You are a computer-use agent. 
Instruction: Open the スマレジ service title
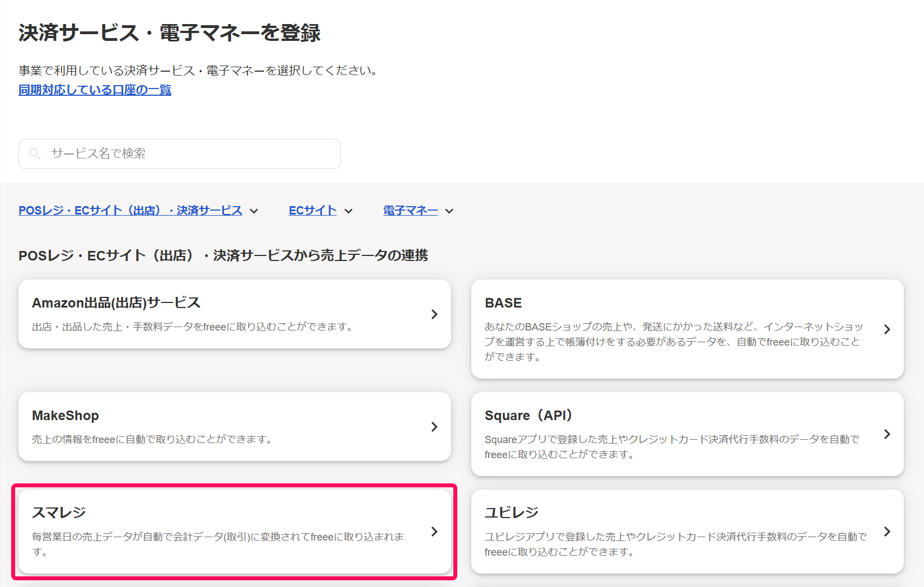[x=59, y=513]
